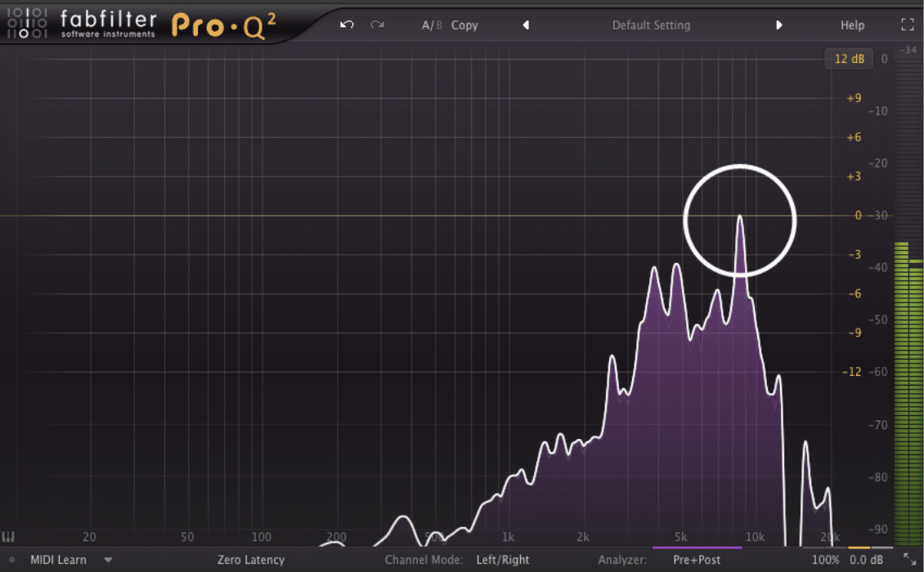Open the Analyzer Pre+Post settings
Image resolution: width=924 pixels, height=572 pixels.
coord(697,560)
